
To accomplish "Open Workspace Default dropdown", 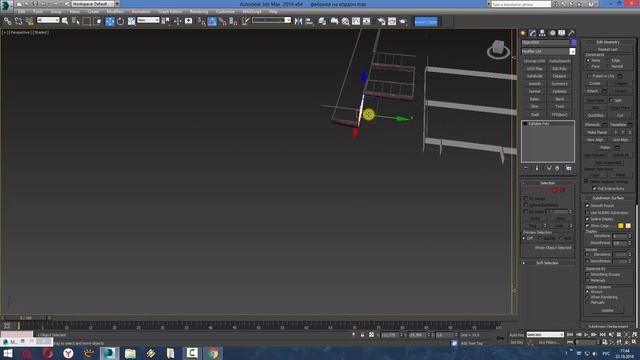I will click(x=96, y=4).
